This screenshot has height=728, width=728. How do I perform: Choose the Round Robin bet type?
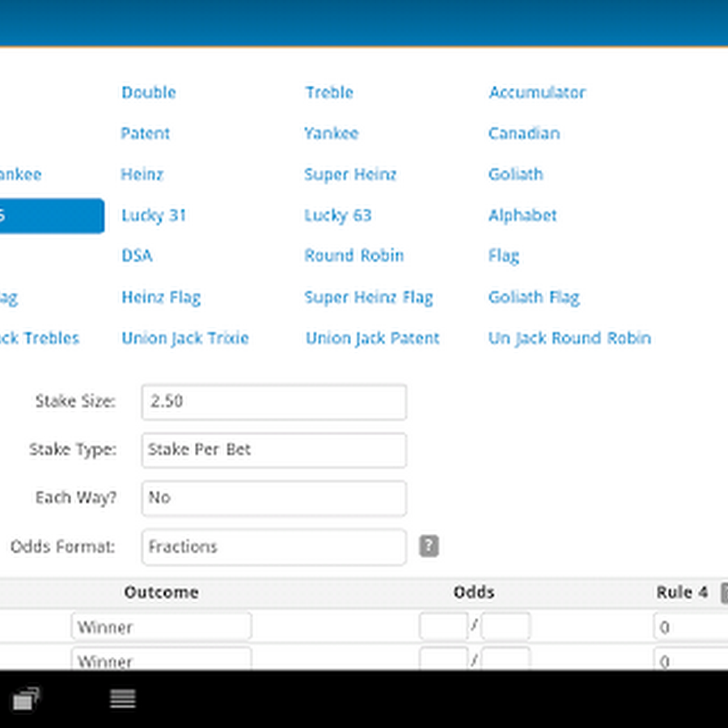click(x=354, y=256)
